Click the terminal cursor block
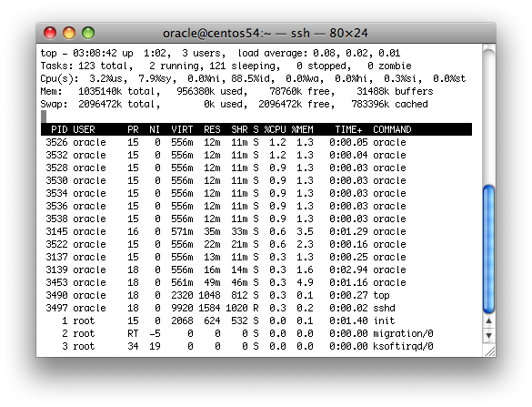This screenshot has width=532, height=407. 44,117
